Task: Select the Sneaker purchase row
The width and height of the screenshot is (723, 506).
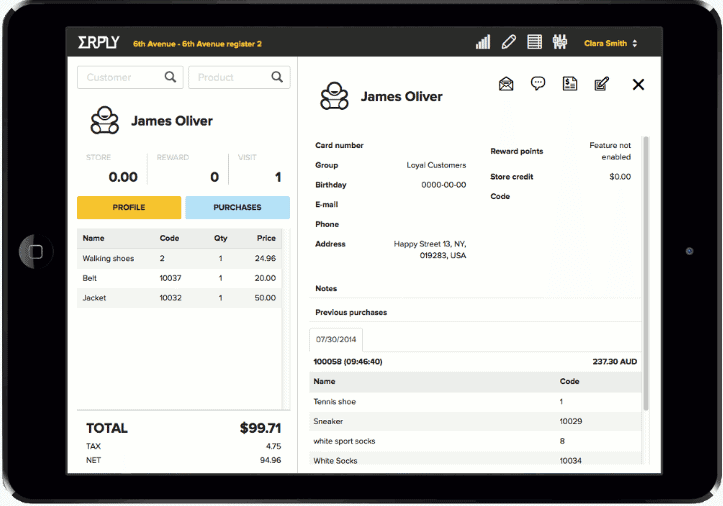Action: 475,421
